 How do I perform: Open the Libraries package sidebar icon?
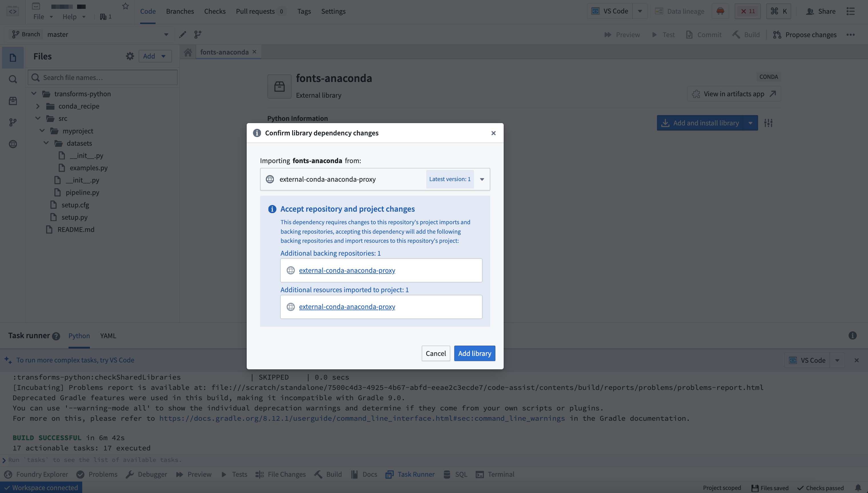(13, 101)
